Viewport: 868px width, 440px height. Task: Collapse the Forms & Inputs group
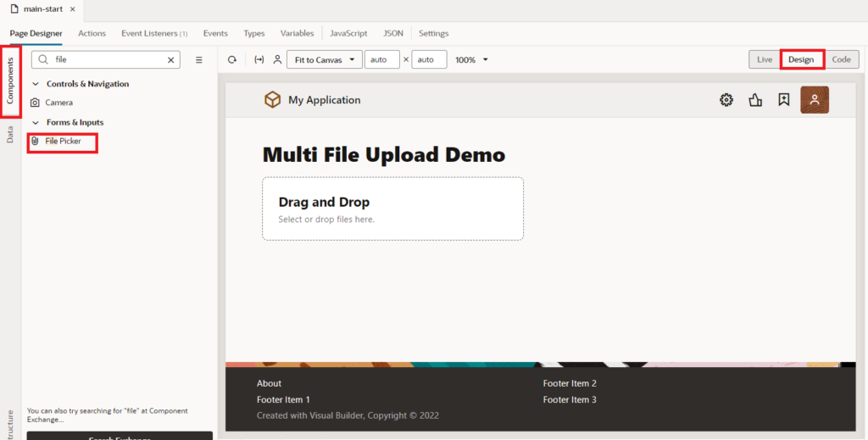(36, 122)
